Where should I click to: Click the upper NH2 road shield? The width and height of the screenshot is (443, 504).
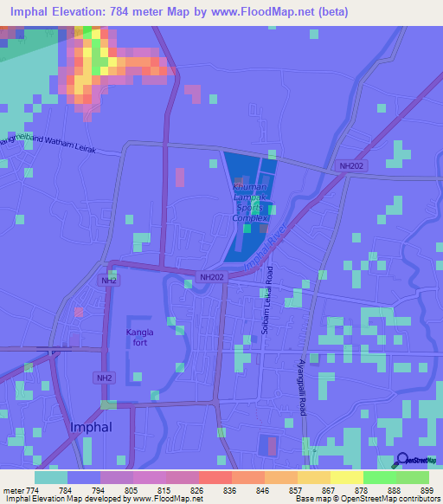click(109, 281)
